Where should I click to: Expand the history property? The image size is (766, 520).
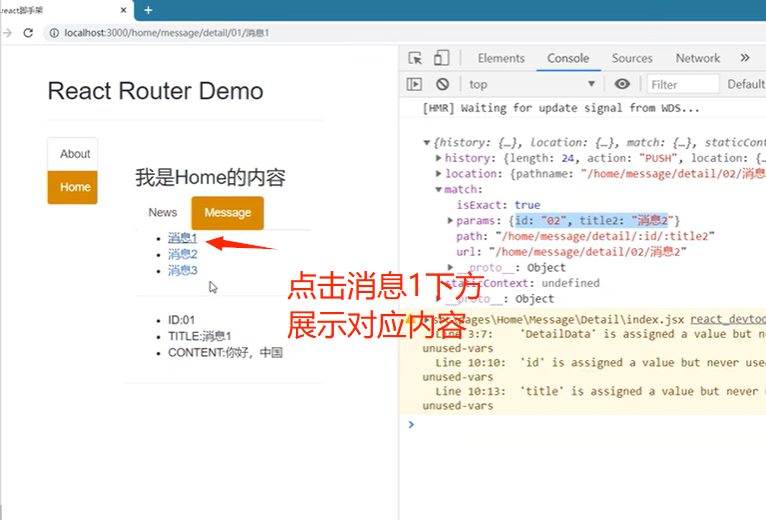[x=438, y=158]
